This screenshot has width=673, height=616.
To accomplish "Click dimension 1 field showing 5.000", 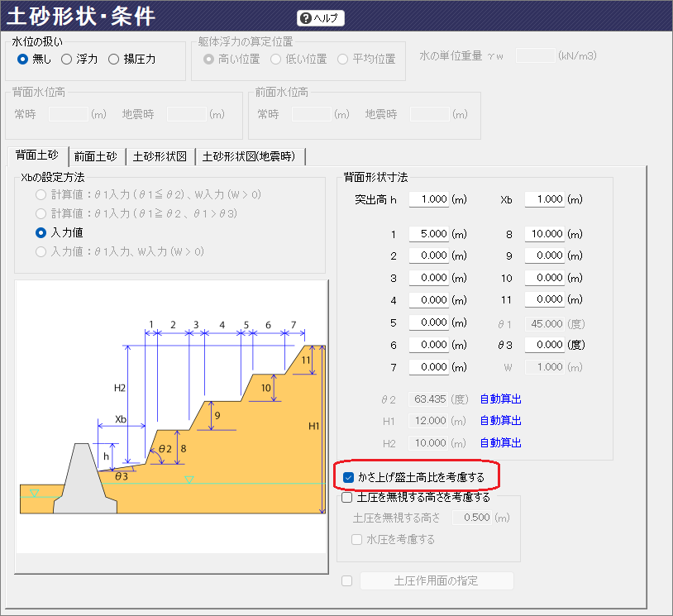I will [x=428, y=234].
